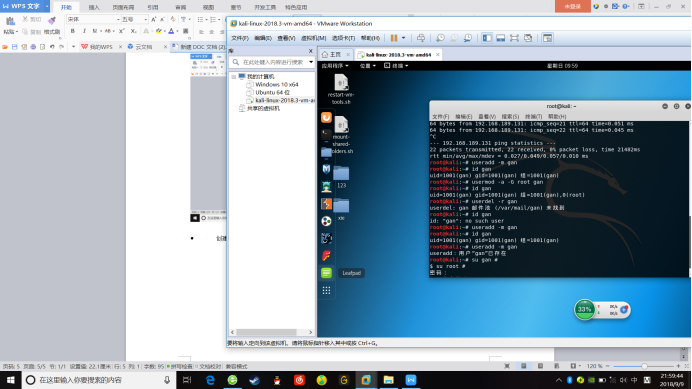
Task: Click the decrease font size icon
Action: tap(162, 19)
